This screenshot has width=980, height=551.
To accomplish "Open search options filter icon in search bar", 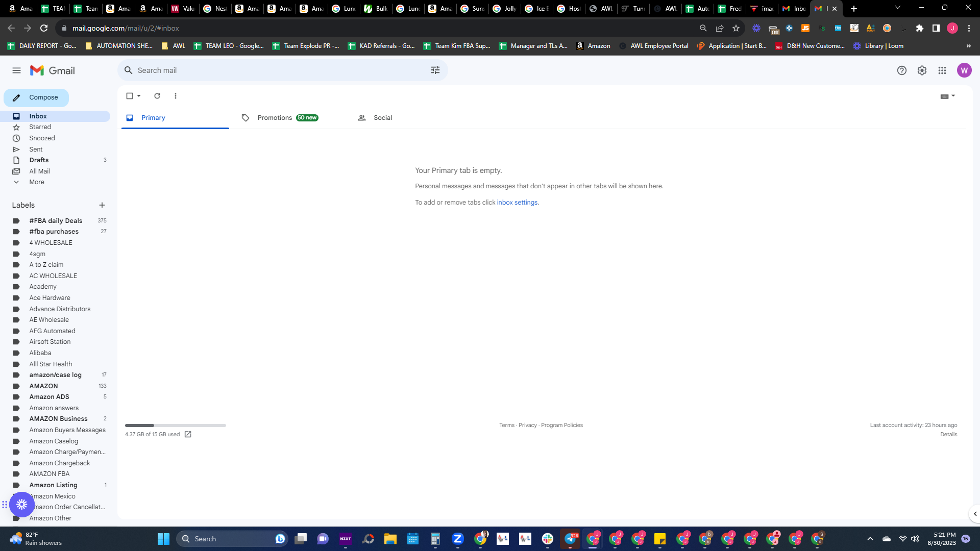I will (435, 70).
